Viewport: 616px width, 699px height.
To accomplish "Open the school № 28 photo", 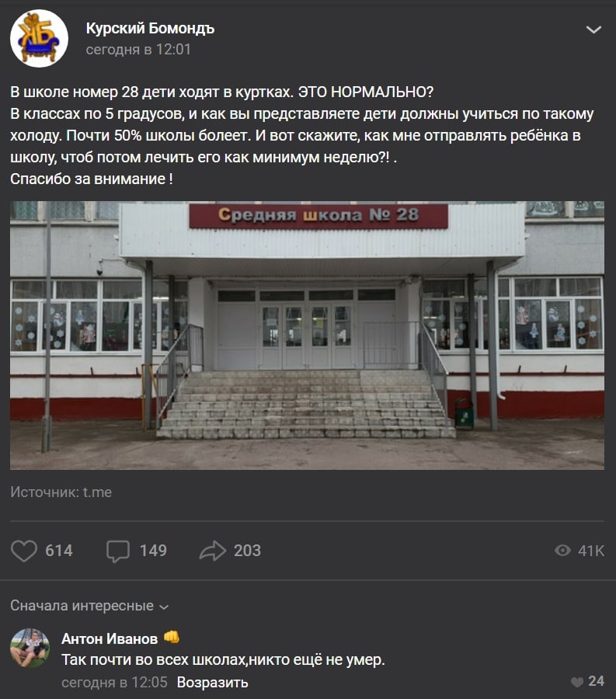I will point(307,336).
